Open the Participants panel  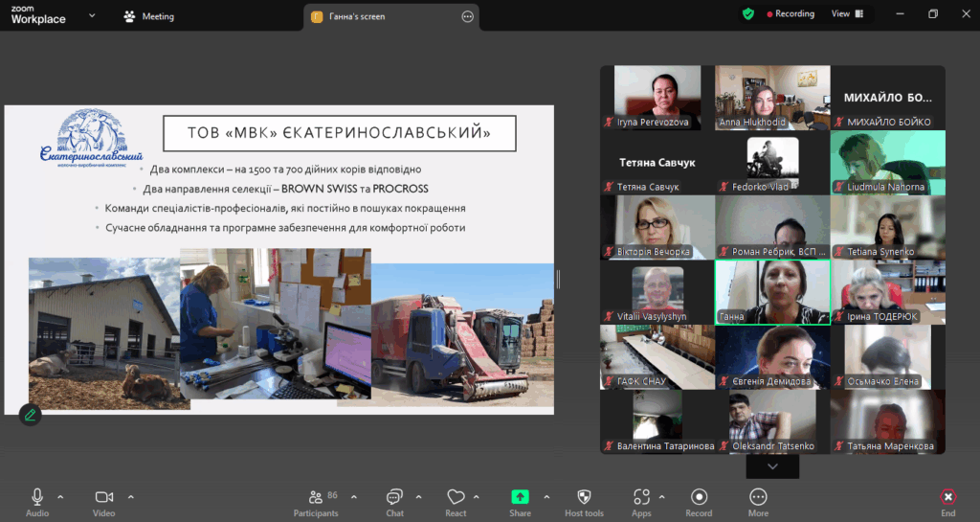(316, 497)
